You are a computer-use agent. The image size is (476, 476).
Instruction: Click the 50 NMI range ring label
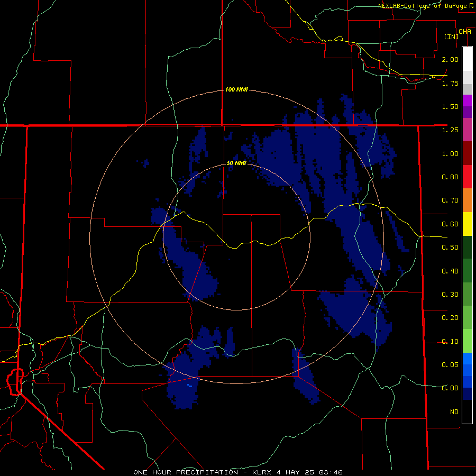point(236,163)
